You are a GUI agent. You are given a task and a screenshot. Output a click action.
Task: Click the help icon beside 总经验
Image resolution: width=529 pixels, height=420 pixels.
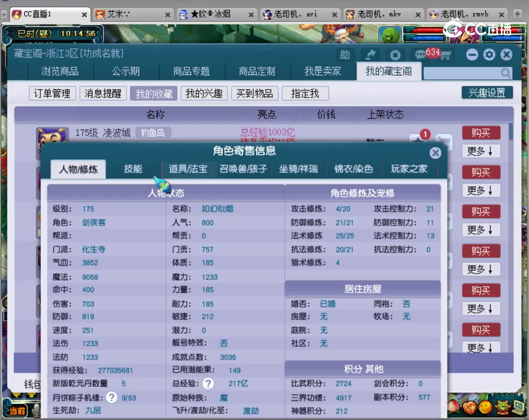[x=208, y=384]
